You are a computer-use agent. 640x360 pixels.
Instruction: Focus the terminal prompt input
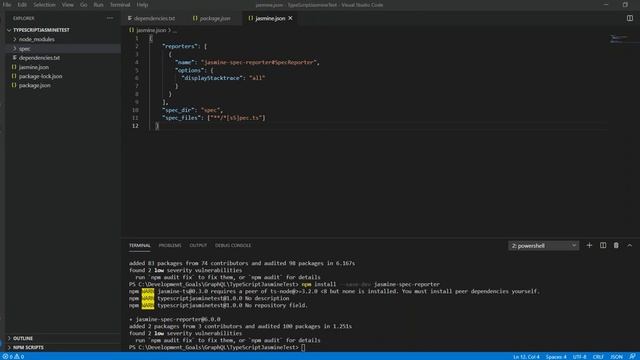[303, 347]
